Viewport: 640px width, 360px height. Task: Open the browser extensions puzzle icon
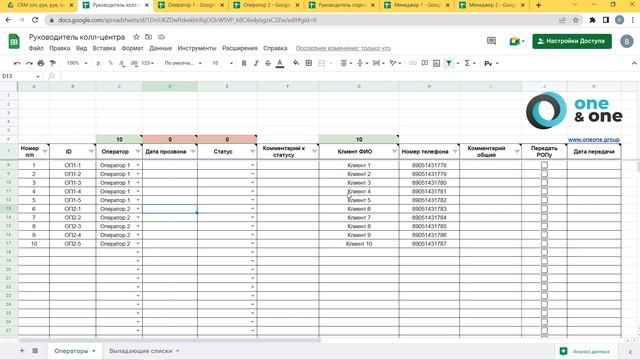592,20
